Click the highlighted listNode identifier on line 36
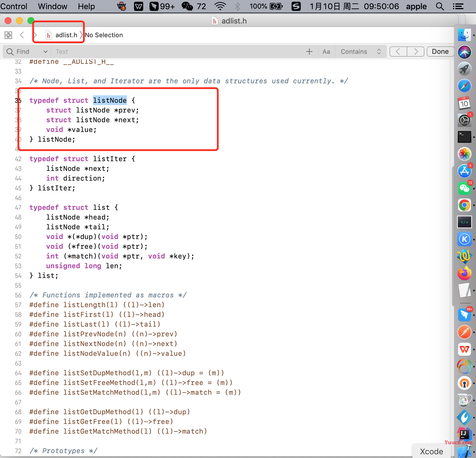This screenshot has height=458, width=476. (x=110, y=100)
